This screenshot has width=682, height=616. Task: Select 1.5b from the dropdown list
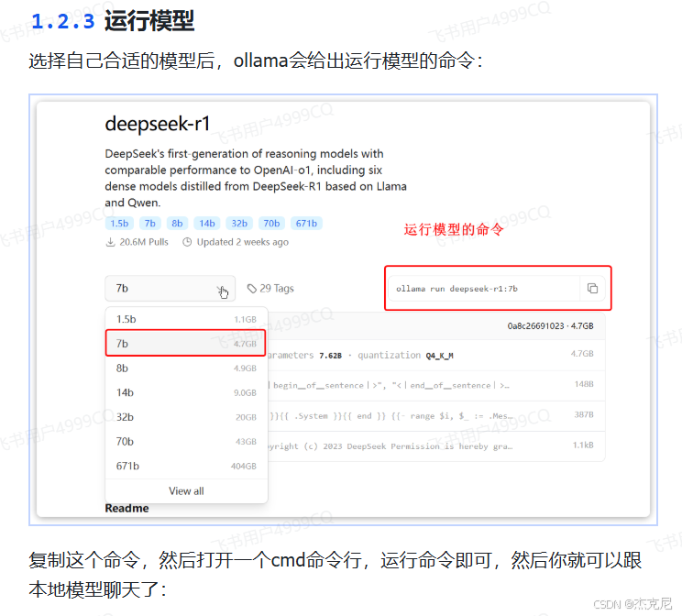pyautogui.click(x=186, y=319)
